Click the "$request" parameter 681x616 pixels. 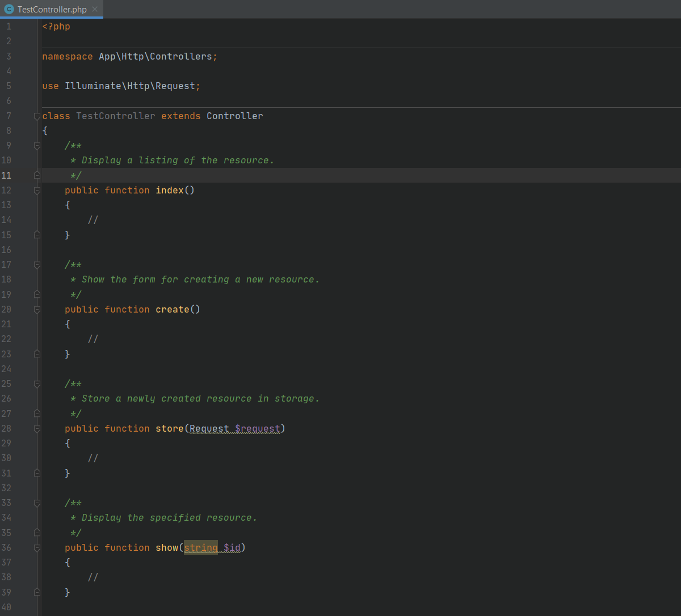(258, 429)
